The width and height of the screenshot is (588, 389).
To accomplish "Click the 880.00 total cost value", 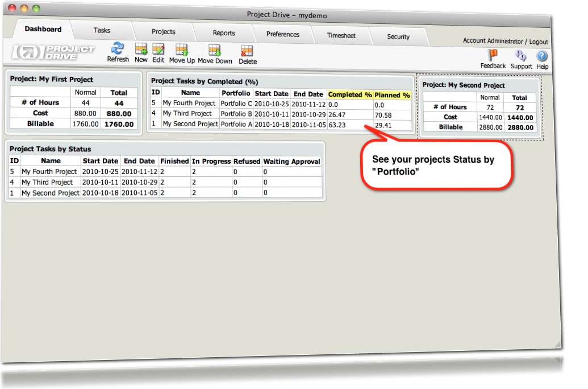I will coord(119,114).
